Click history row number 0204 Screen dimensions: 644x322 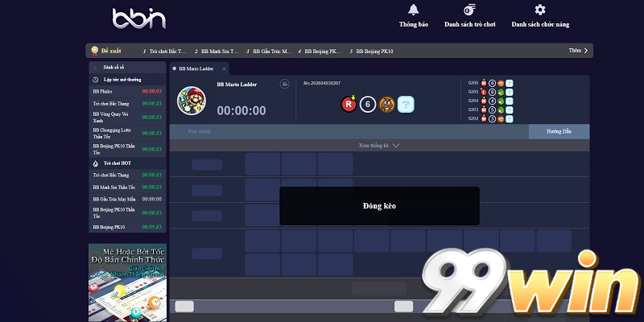tap(473, 101)
